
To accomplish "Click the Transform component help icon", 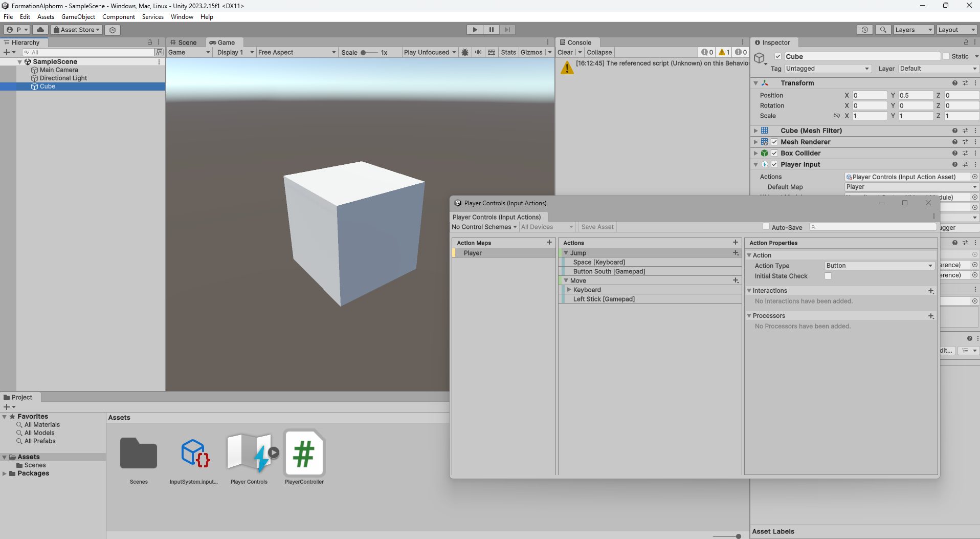I will (954, 82).
